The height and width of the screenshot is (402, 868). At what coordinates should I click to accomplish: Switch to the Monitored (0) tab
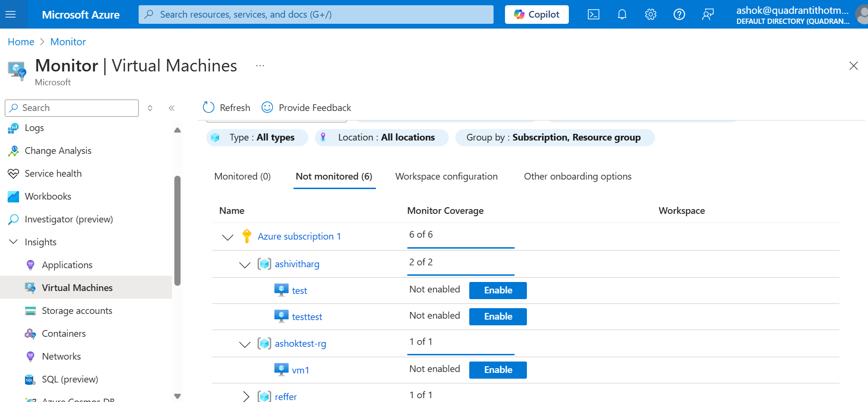242,176
